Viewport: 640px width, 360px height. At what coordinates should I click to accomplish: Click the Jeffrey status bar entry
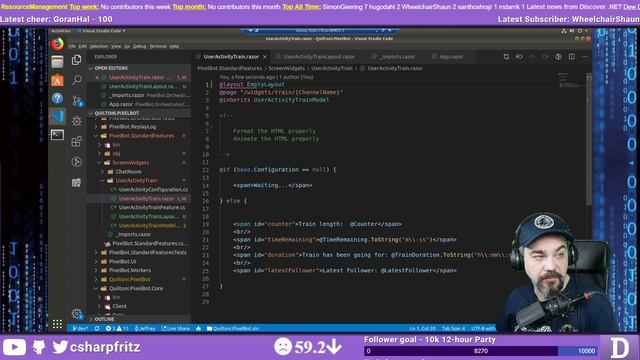click(145, 328)
